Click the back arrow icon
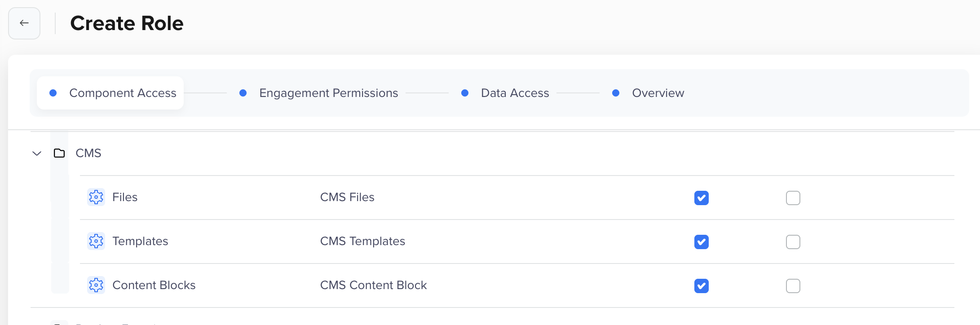 coord(24,23)
